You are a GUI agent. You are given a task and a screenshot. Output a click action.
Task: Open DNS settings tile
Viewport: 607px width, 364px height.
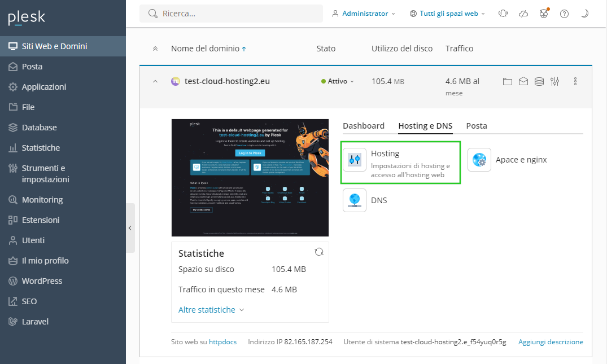(x=379, y=200)
